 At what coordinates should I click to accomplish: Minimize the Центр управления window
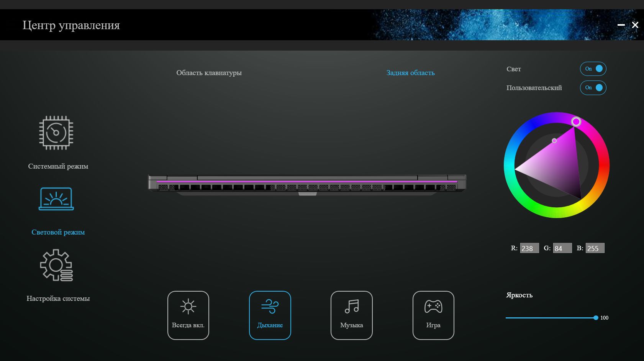pyautogui.click(x=621, y=25)
